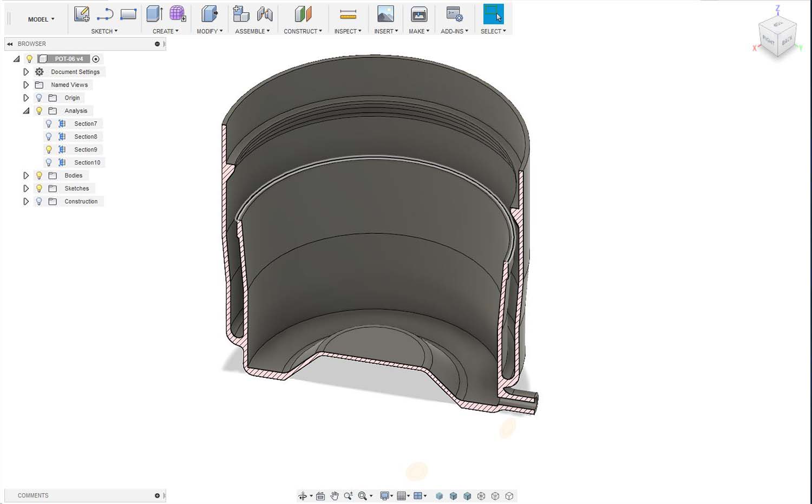Click the Grid and Snaps icon
Viewport: 812px width, 504px height.
pyautogui.click(x=401, y=496)
